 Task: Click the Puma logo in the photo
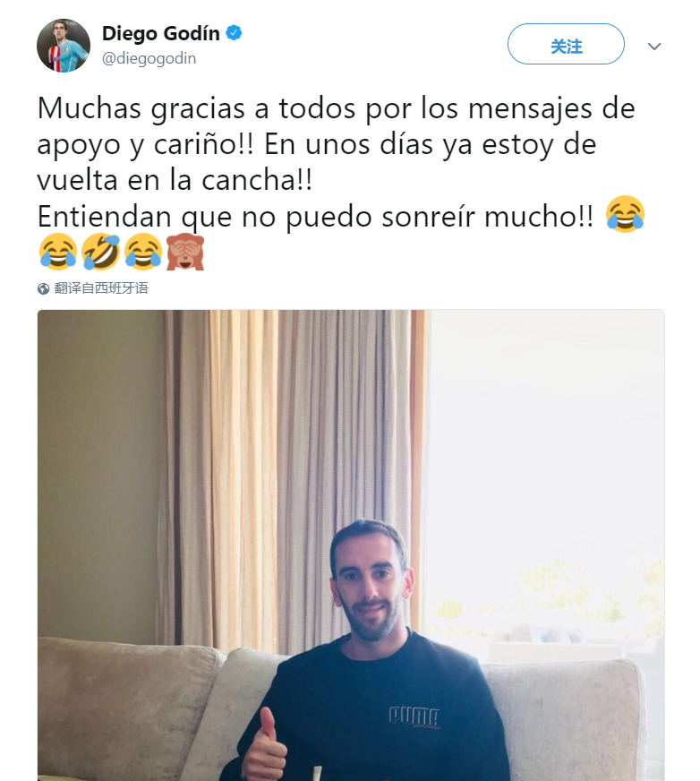click(414, 717)
